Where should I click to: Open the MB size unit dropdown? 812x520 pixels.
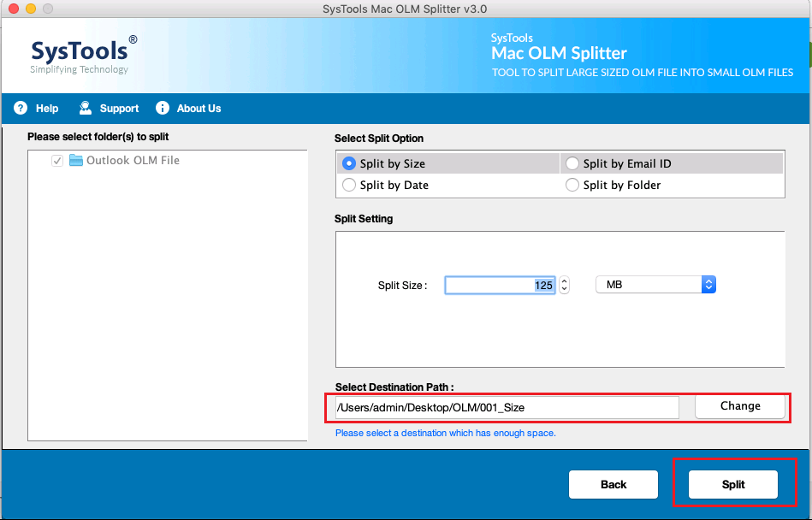click(x=655, y=285)
